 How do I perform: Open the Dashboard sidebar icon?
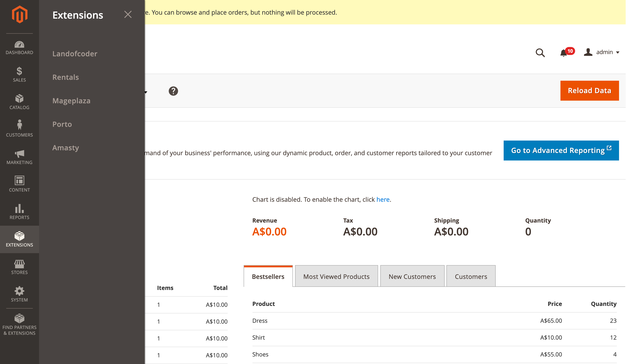pyautogui.click(x=19, y=47)
